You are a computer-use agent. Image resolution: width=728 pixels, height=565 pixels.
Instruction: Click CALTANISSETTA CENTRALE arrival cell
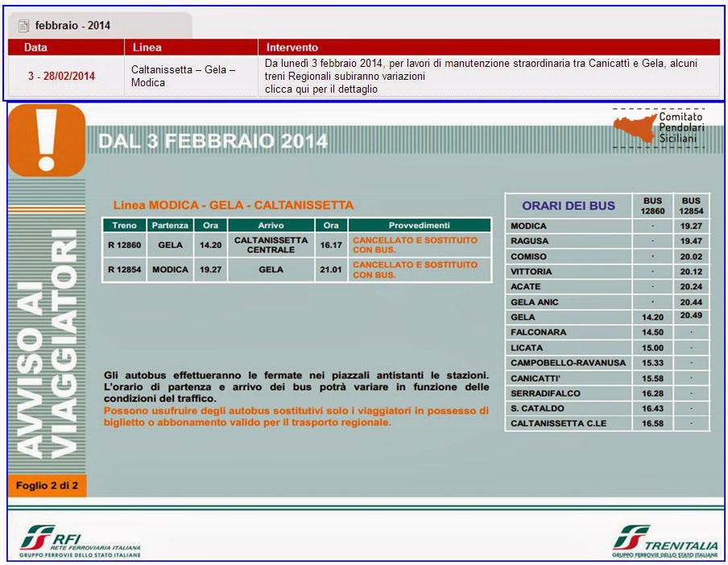coord(271,245)
